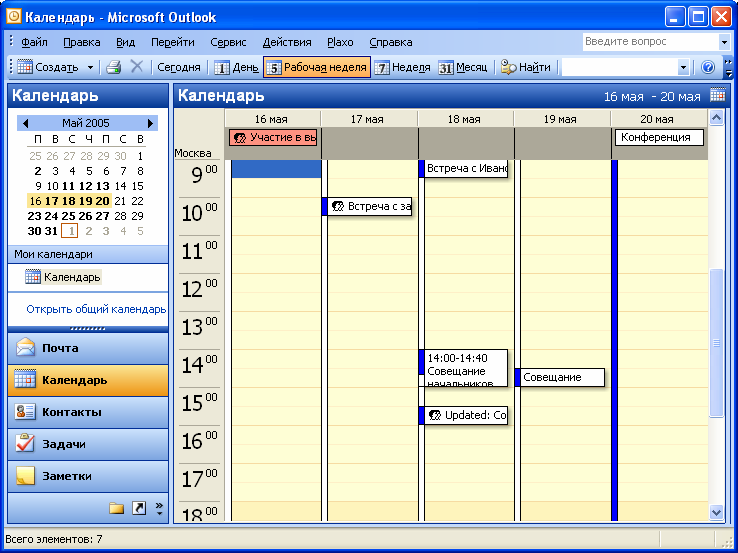The image size is (738, 553).
Task: Click the Print icon in the toolbar
Action: pyautogui.click(x=113, y=67)
